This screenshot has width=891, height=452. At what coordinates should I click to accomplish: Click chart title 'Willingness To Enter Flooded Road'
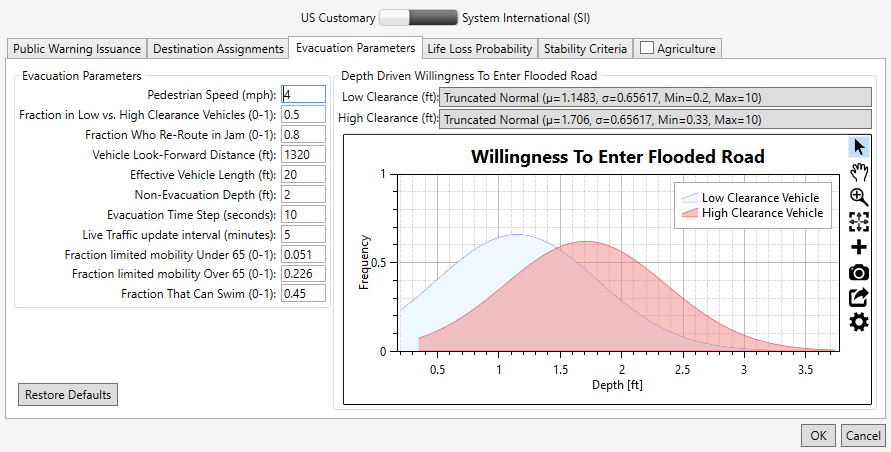point(618,156)
